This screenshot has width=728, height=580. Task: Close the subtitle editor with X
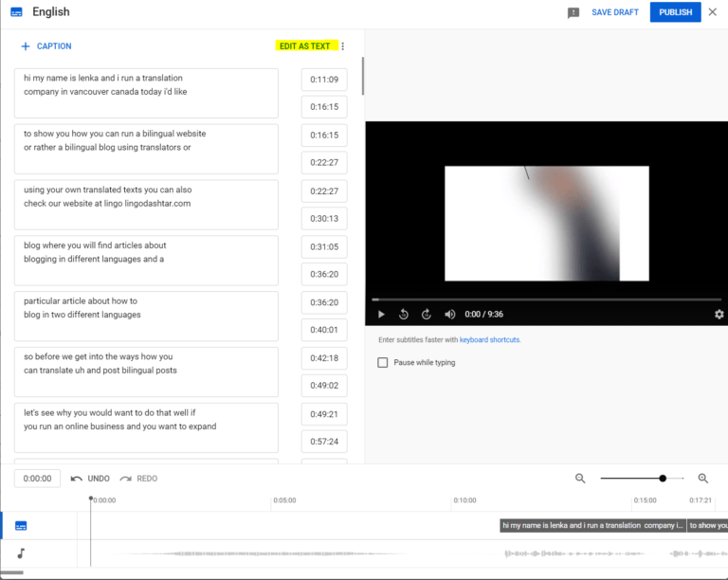point(713,12)
